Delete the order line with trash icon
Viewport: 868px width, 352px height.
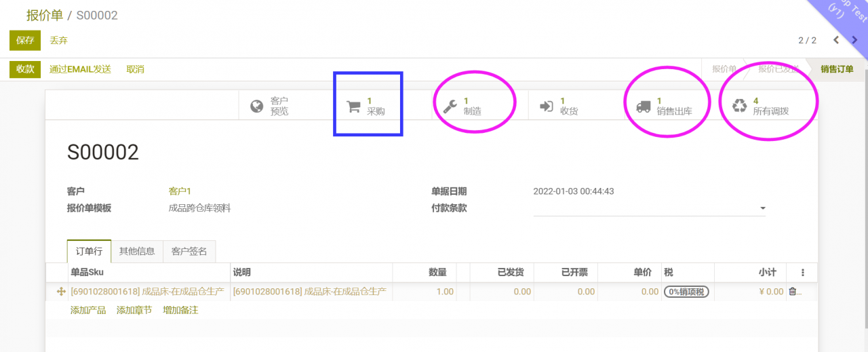coord(792,292)
